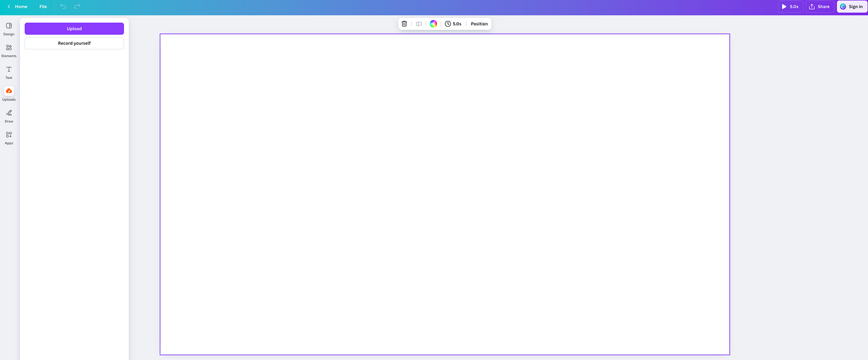Play the 5.0s preview
The height and width of the screenshot is (360, 868).
coord(790,7)
